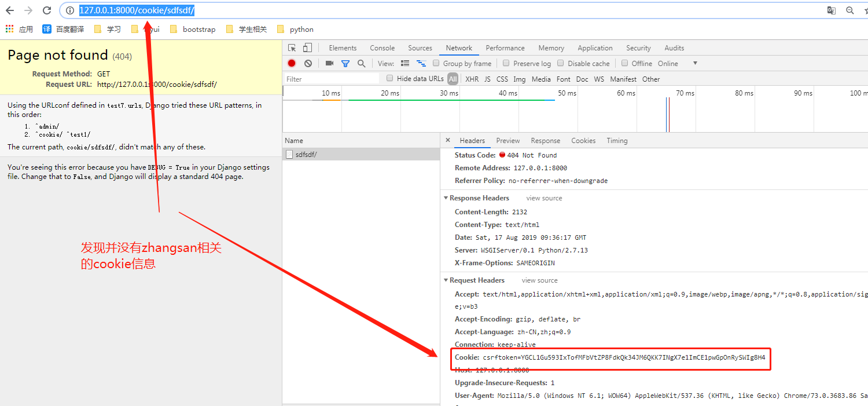
Task: Open the Performance panel
Action: click(505, 48)
